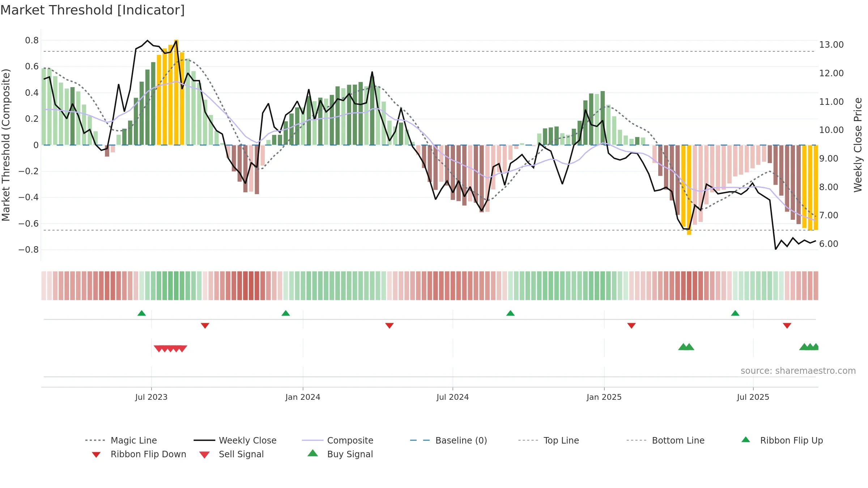Toggle the Ribbon Flip Up legend entry
868x488 pixels.
tap(782, 440)
